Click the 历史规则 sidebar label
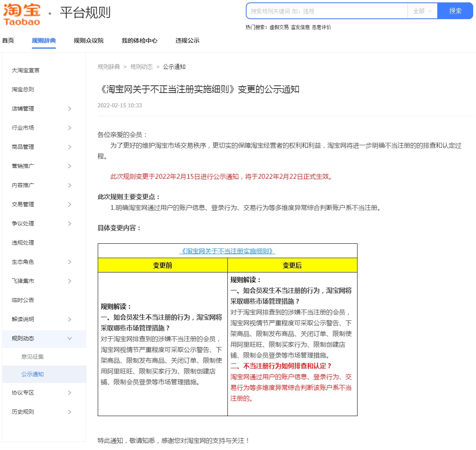This screenshot has height=450, width=476. coord(23,411)
